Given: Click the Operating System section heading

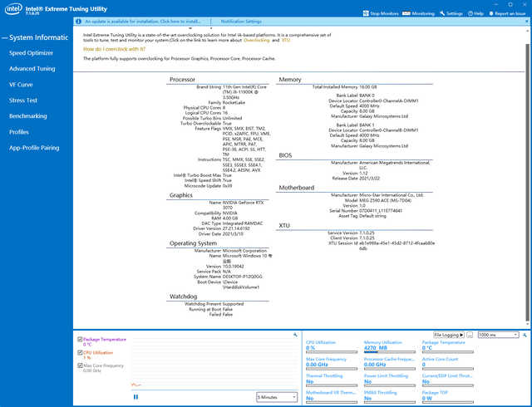Looking at the screenshot, I should 193,243.
